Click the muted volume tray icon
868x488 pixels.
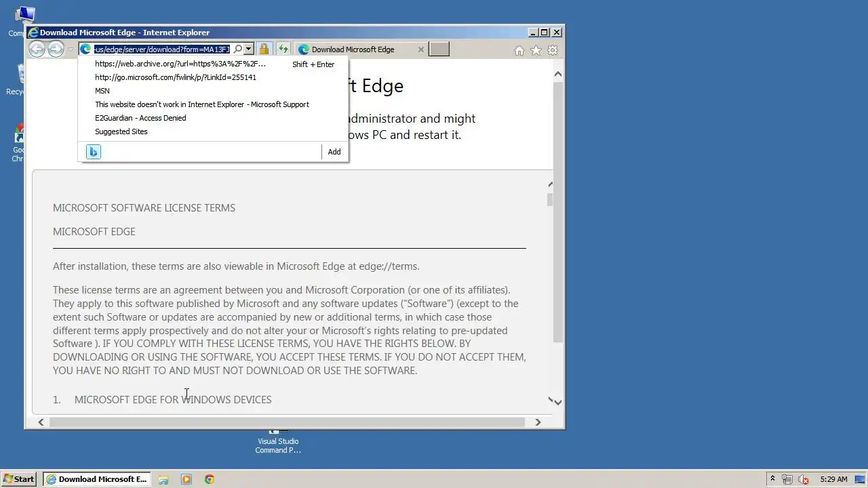click(x=804, y=479)
